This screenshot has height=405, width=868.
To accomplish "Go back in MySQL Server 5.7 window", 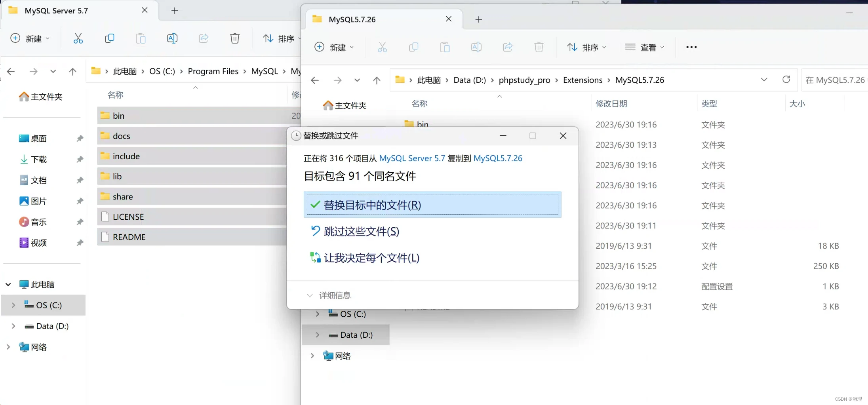I will tap(11, 72).
